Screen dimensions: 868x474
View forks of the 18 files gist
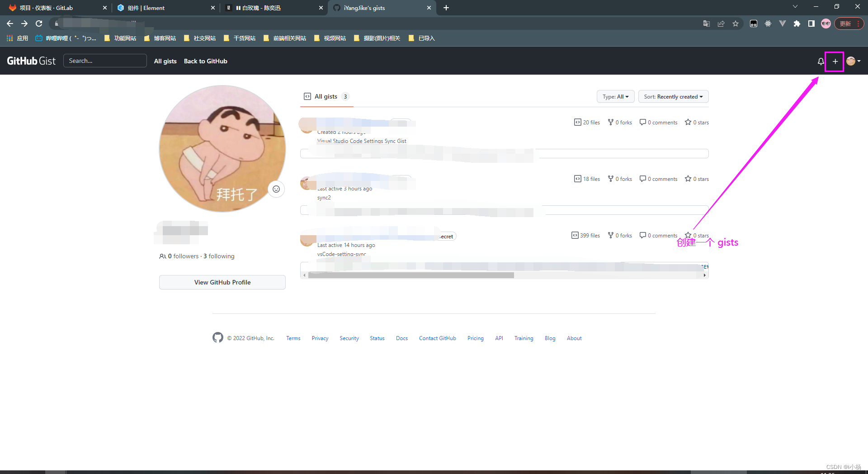[620, 179]
